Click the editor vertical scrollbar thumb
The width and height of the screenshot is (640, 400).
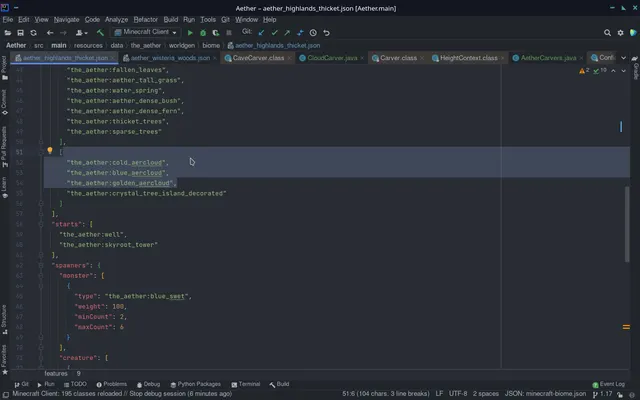tap(627, 224)
